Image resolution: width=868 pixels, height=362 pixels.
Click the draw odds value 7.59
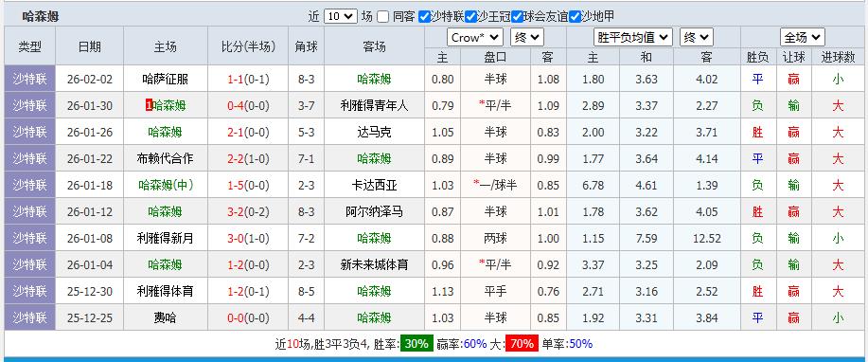(x=647, y=238)
